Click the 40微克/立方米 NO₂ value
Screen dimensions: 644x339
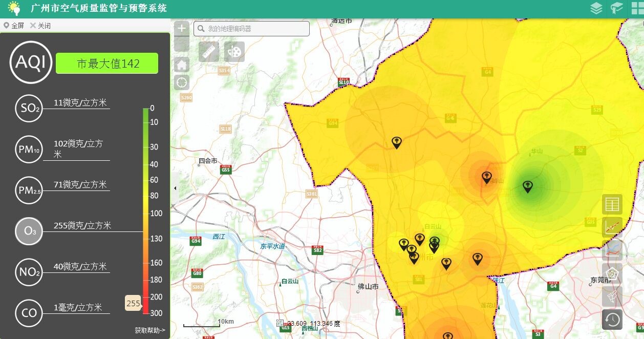click(x=80, y=266)
